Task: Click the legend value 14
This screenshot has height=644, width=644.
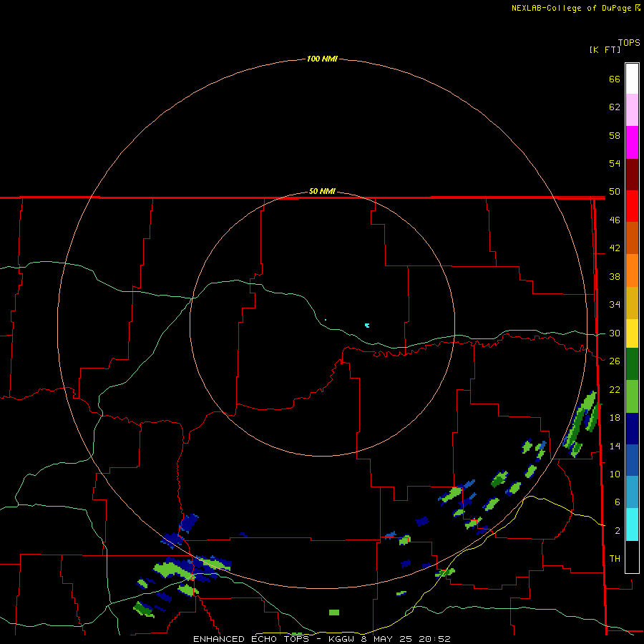Action: click(x=615, y=446)
